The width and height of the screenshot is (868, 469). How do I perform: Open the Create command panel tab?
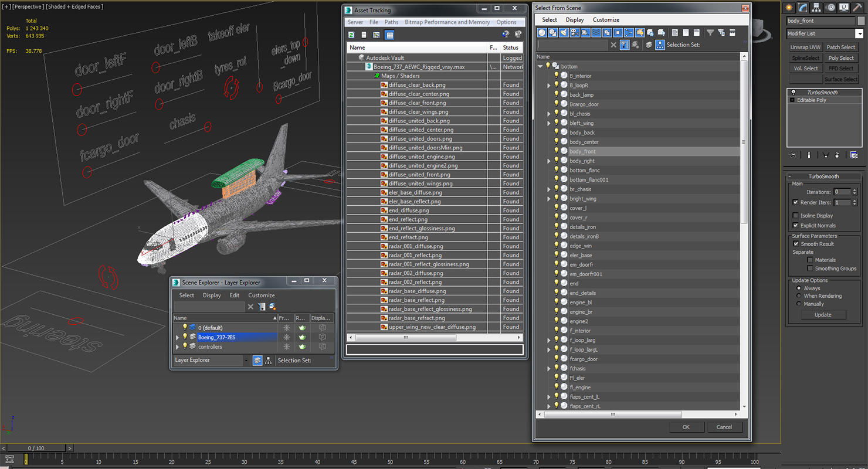pyautogui.click(x=789, y=8)
